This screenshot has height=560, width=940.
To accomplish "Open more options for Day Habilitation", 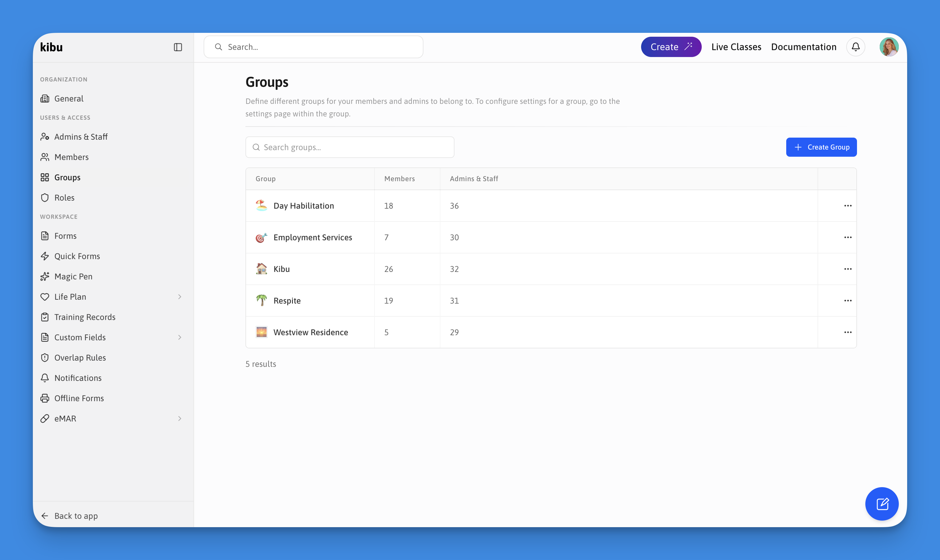I will pos(847,206).
